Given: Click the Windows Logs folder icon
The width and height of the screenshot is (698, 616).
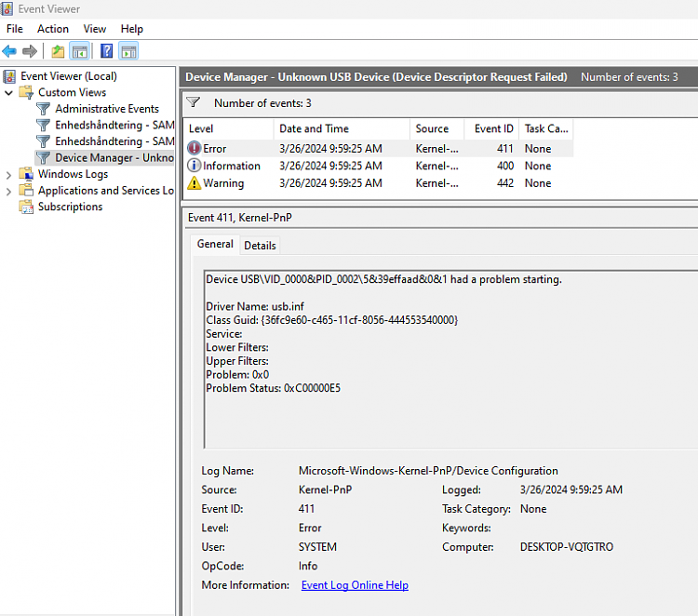Looking at the screenshot, I should click(26, 174).
